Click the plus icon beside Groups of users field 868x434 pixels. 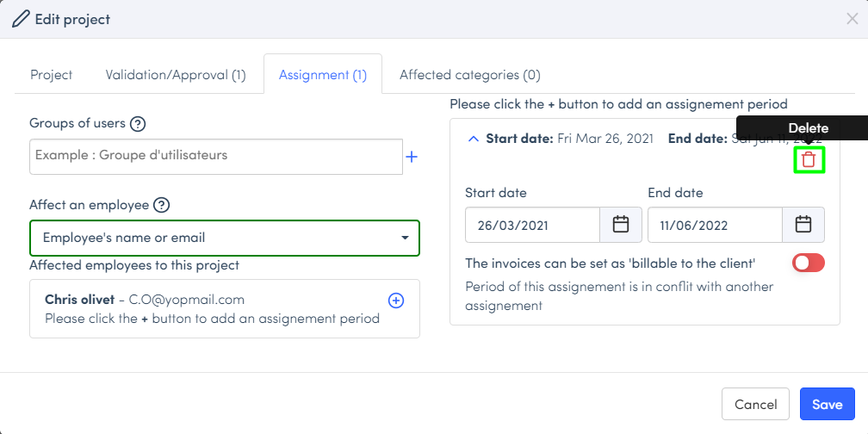(412, 157)
